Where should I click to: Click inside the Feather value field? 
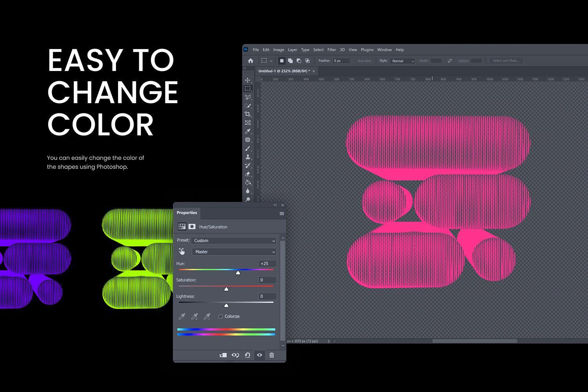340,61
